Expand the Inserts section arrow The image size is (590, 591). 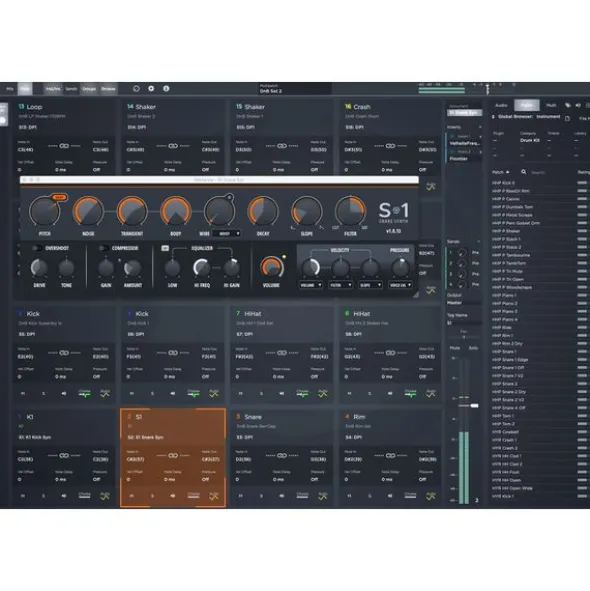(480, 127)
